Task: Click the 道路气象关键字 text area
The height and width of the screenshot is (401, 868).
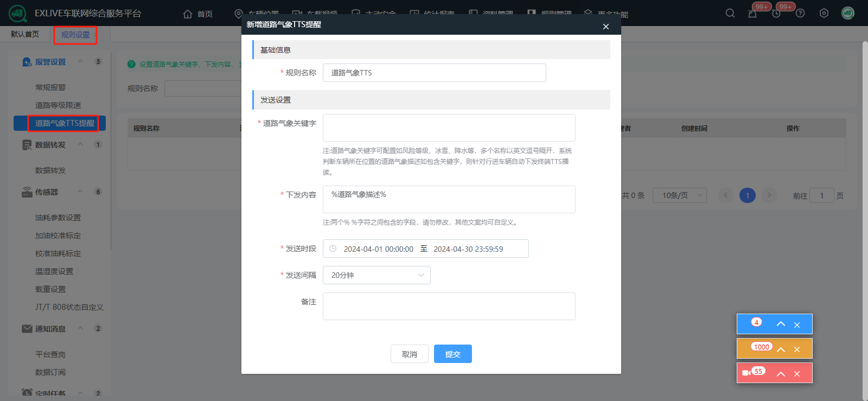Action: (449, 128)
